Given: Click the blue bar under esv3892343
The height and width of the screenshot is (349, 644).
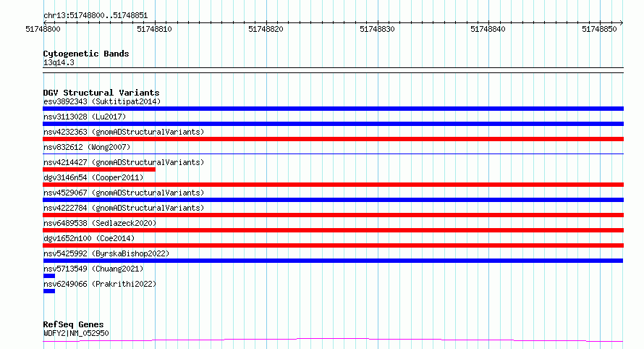Looking at the screenshot, I should click(333, 109).
